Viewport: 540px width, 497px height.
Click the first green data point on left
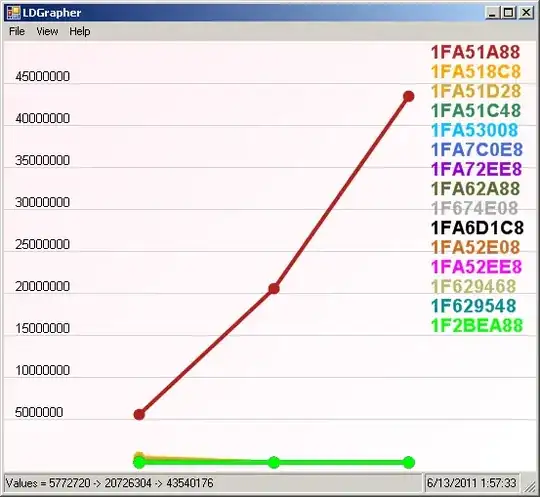pos(139,462)
